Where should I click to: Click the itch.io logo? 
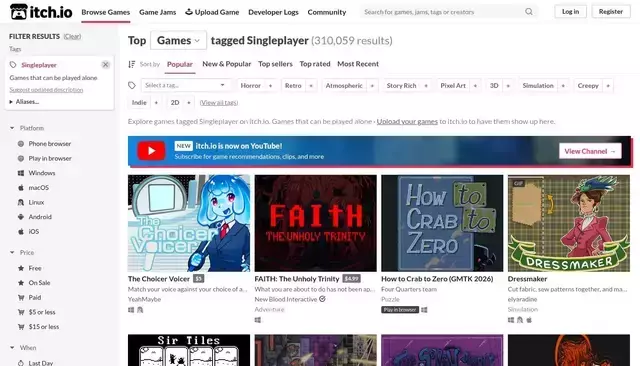[x=41, y=12]
